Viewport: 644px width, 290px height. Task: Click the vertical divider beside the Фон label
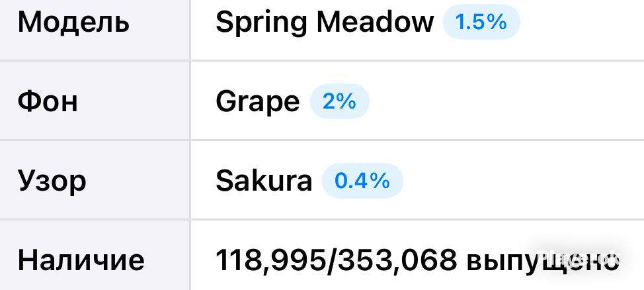tap(190, 101)
